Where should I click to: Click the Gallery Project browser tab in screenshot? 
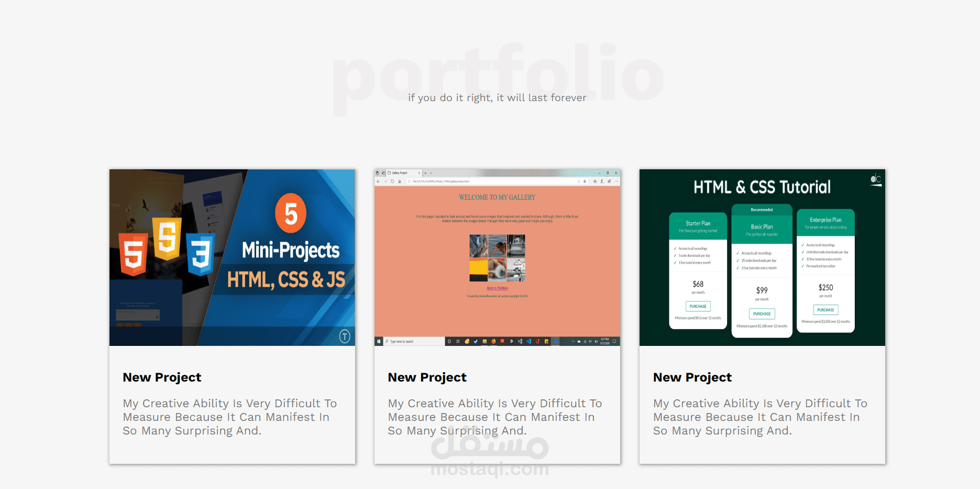point(404,173)
